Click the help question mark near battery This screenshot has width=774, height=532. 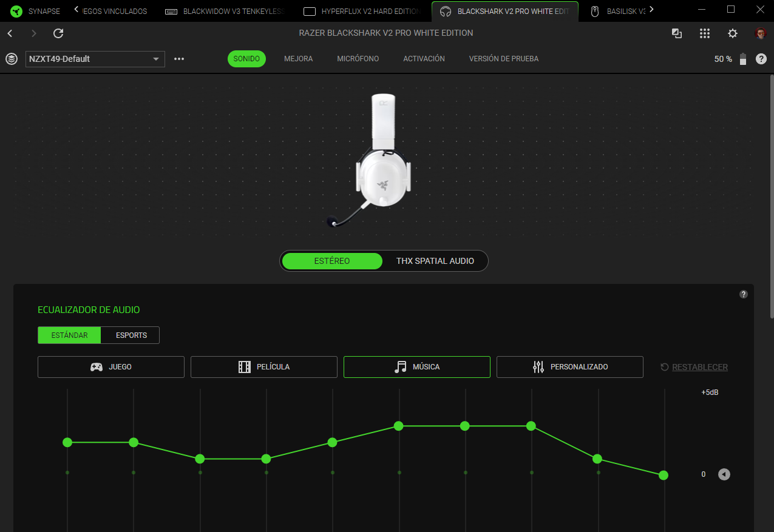tap(761, 59)
